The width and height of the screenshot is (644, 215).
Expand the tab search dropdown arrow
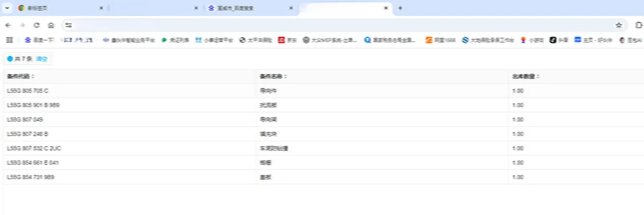point(7,8)
